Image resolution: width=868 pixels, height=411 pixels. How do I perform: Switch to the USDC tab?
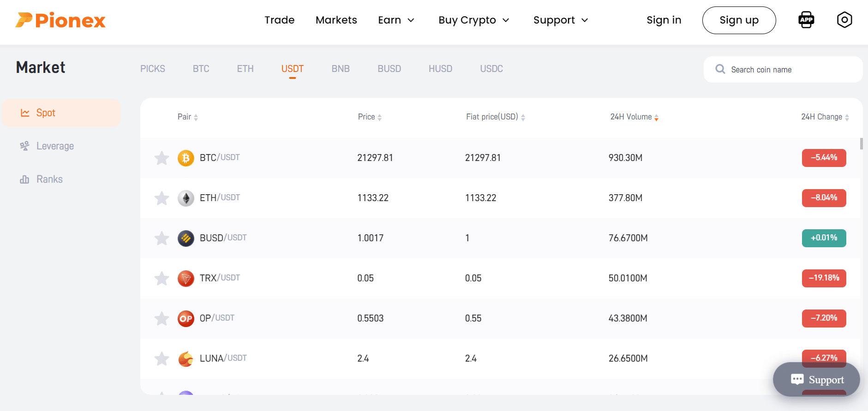(491, 69)
